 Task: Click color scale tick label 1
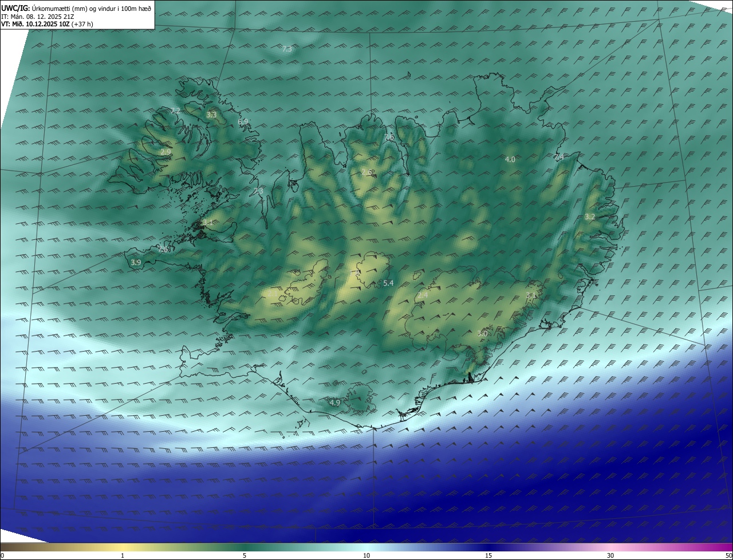coord(123,555)
